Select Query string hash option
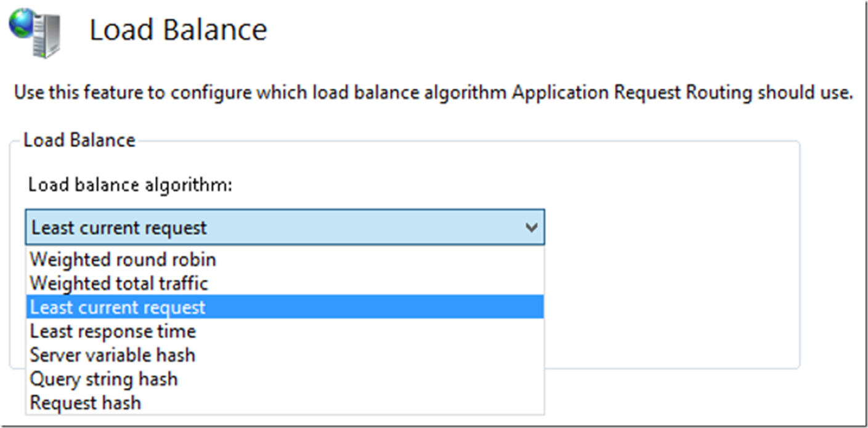 coord(103,379)
